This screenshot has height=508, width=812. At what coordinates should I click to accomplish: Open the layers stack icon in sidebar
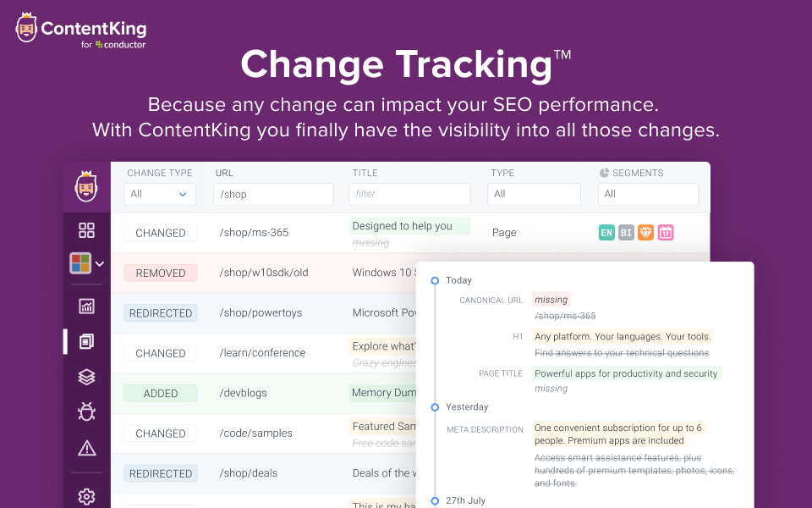[x=86, y=377]
